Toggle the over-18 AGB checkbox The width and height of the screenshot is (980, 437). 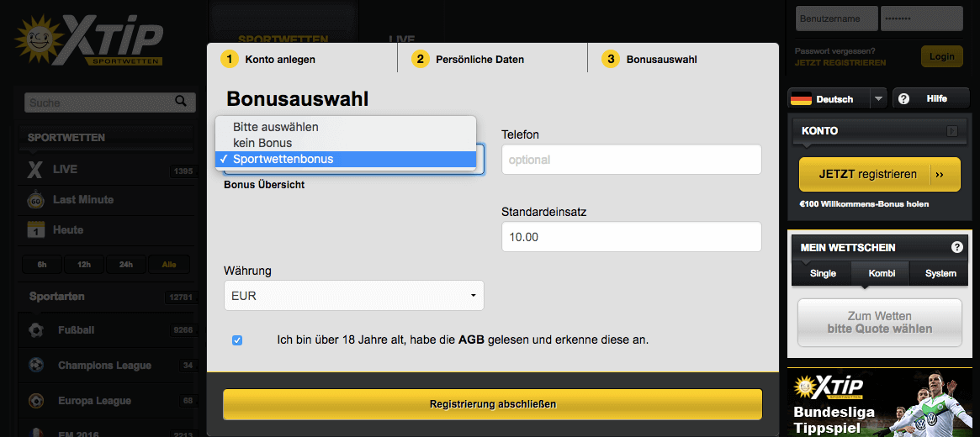237,340
